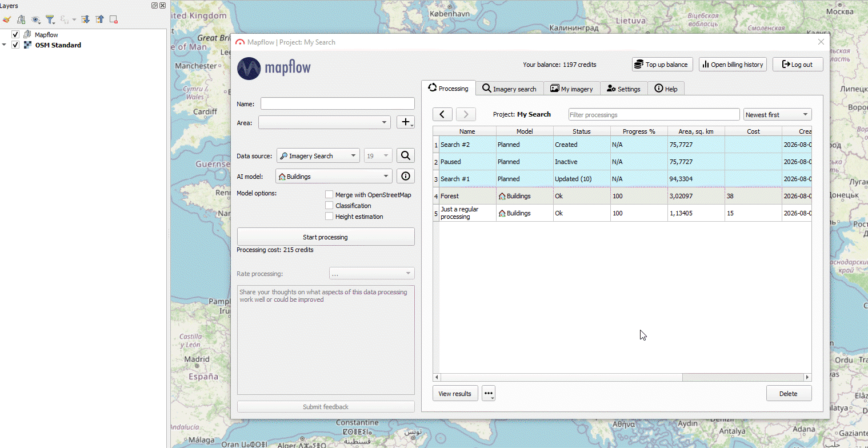Click the Filter processings search field
Image resolution: width=868 pixels, height=448 pixels.
click(x=654, y=114)
